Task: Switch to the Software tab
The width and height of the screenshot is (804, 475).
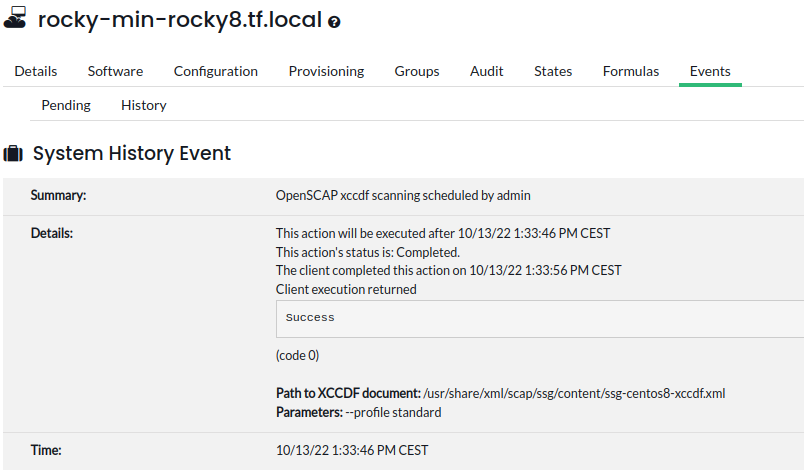Action: [115, 71]
